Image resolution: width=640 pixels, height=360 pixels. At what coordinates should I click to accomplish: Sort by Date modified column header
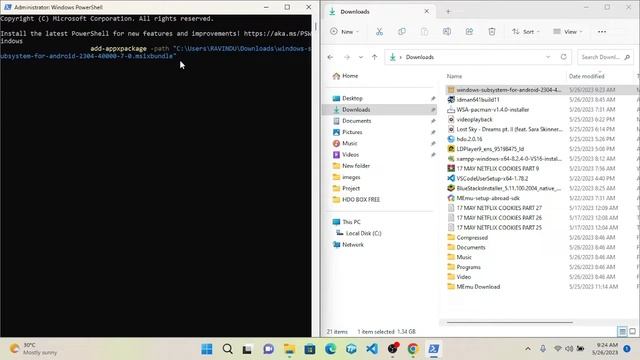pos(587,76)
